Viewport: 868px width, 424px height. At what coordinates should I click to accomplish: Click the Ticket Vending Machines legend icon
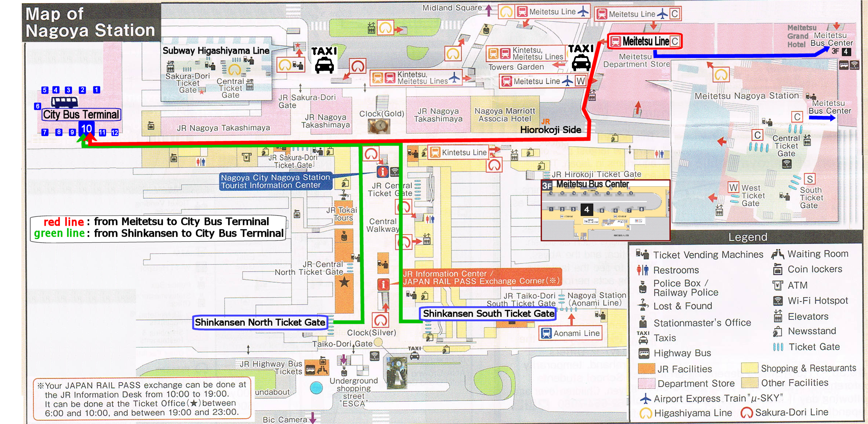642,254
